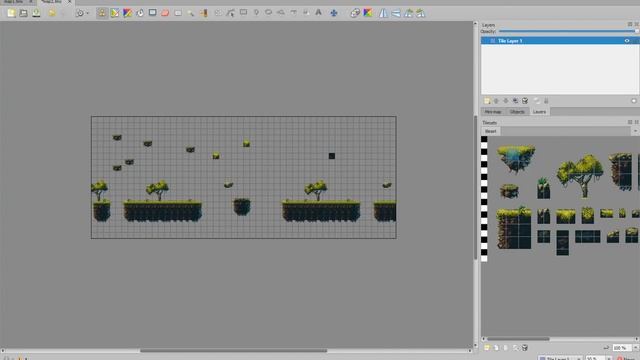Select the Shape Fill rectangle tool
Screen dimensions: 640x360
point(153,13)
